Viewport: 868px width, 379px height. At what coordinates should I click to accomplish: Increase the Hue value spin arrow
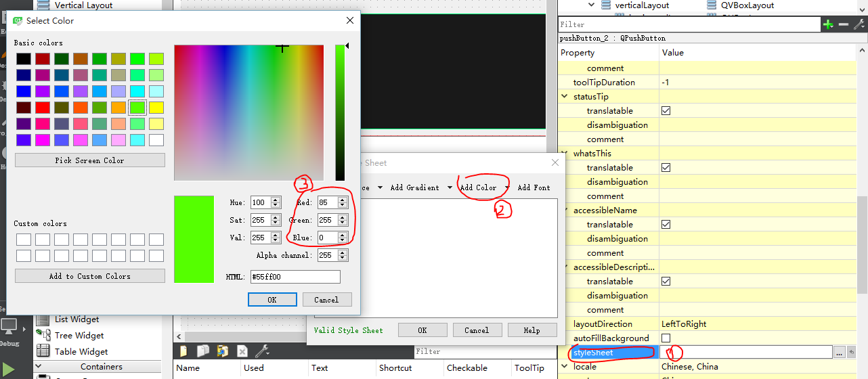pos(275,200)
